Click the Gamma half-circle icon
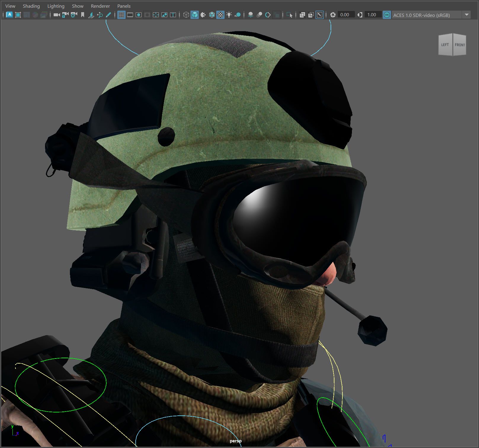Screen dimensions: 479x448 click(360, 15)
